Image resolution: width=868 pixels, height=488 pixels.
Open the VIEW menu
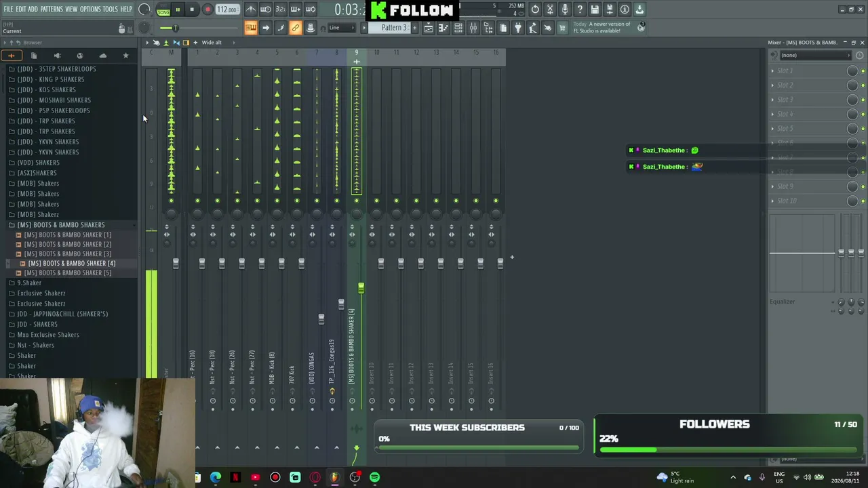pos(71,9)
